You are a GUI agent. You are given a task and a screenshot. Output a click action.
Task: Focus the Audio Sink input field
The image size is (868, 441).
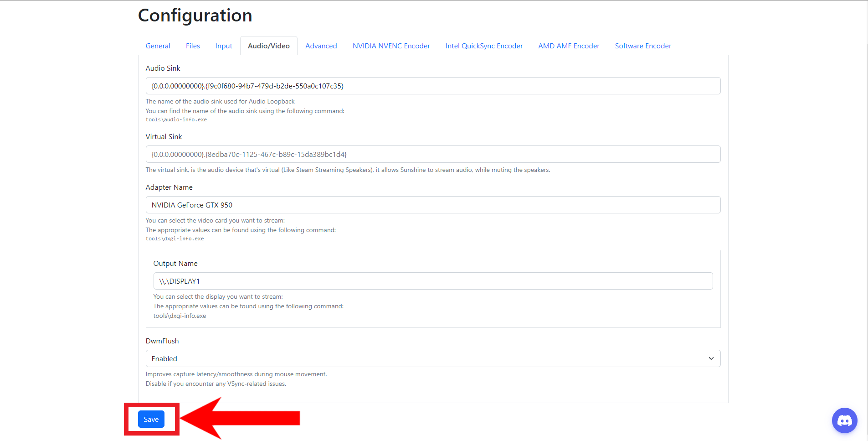[433, 86]
